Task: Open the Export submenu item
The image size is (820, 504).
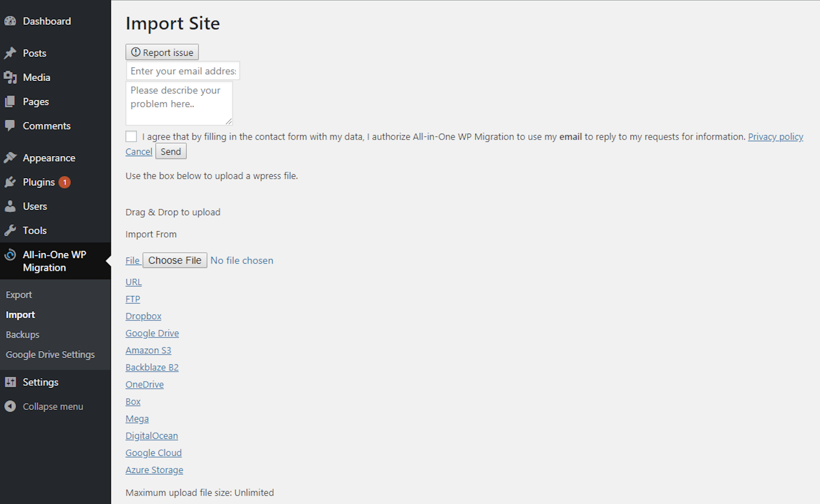Action: tap(19, 295)
